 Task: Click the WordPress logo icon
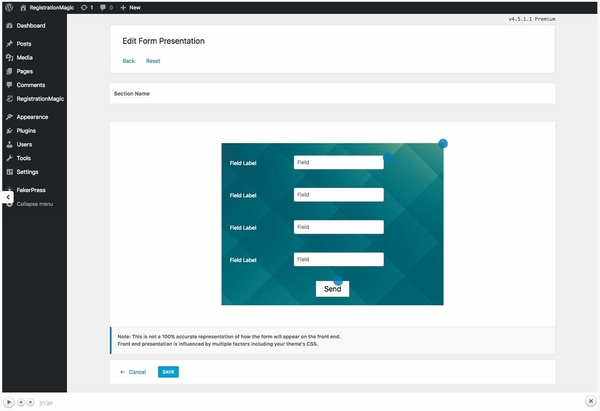(9, 7)
